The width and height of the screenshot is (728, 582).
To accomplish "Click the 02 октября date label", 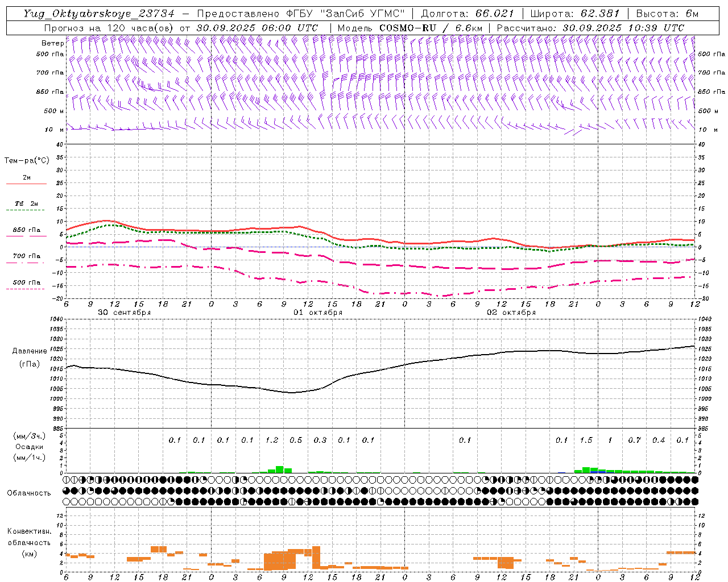I will pyautogui.click(x=511, y=313).
